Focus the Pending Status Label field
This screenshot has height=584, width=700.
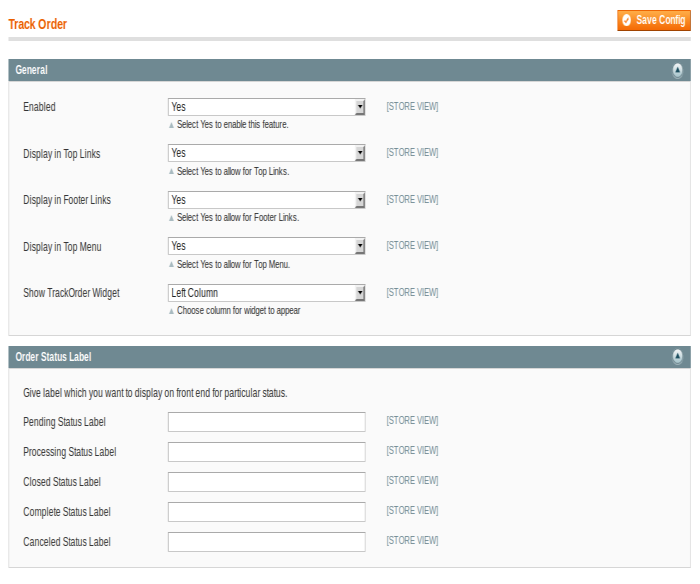click(x=267, y=422)
